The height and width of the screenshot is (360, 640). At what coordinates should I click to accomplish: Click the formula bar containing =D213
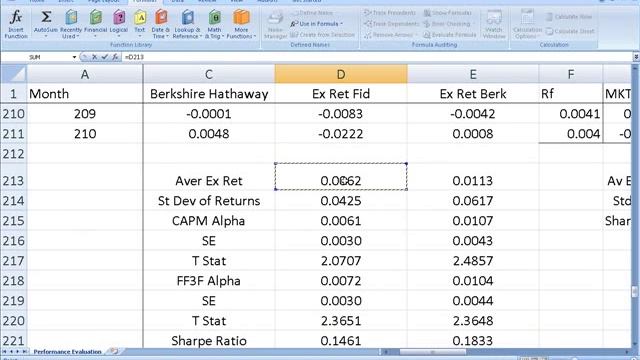click(x=376, y=57)
